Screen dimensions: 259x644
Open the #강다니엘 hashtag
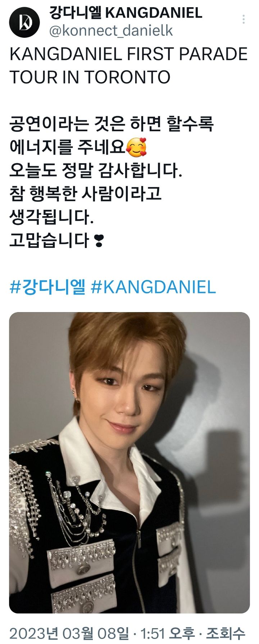click(x=47, y=287)
